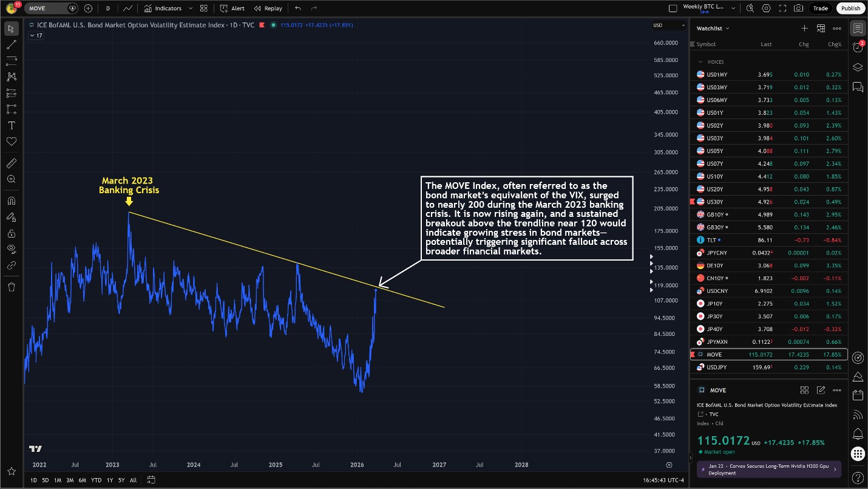Open the MOVE symbol search box

pos(51,9)
